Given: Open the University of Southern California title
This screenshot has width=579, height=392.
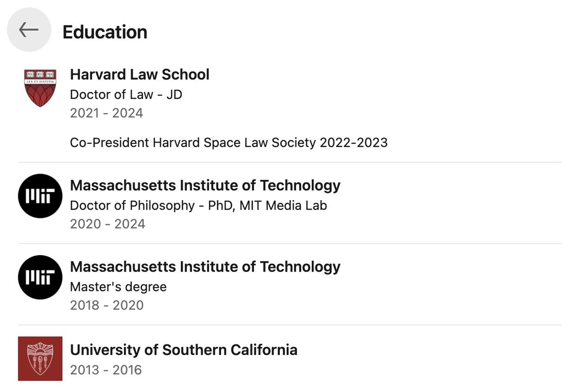Looking at the screenshot, I should 183,350.
